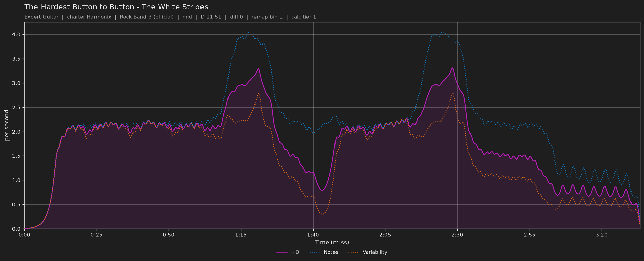
Task: Click the ~D legend entry
Action: pyautogui.click(x=288, y=252)
